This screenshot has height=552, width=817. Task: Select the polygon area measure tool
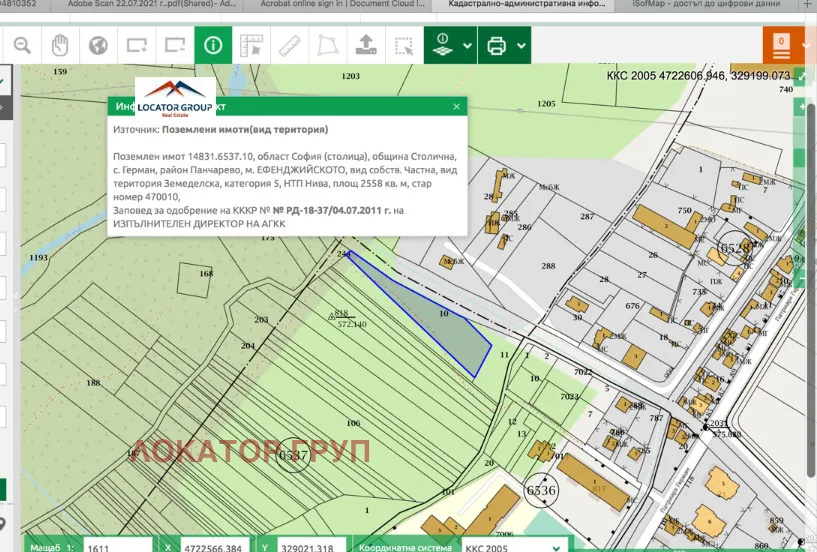[327, 45]
